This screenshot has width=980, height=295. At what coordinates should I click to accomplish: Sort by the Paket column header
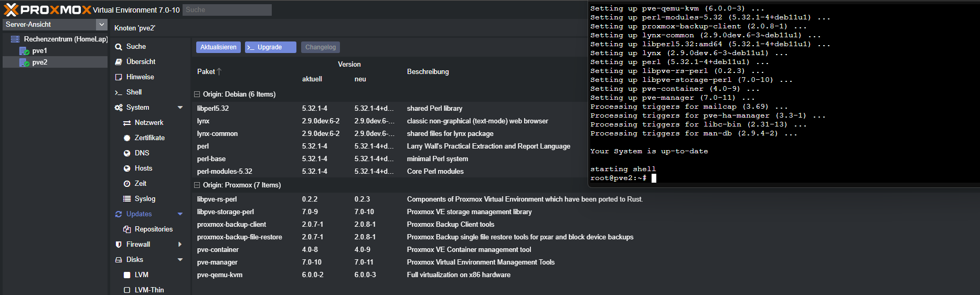[x=206, y=71]
